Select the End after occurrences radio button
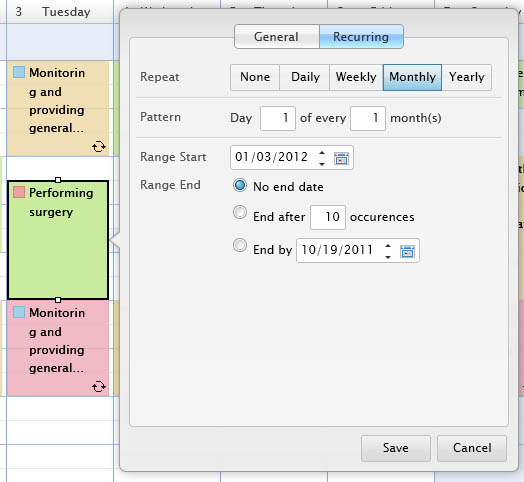The image size is (524, 482). pyautogui.click(x=240, y=212)
